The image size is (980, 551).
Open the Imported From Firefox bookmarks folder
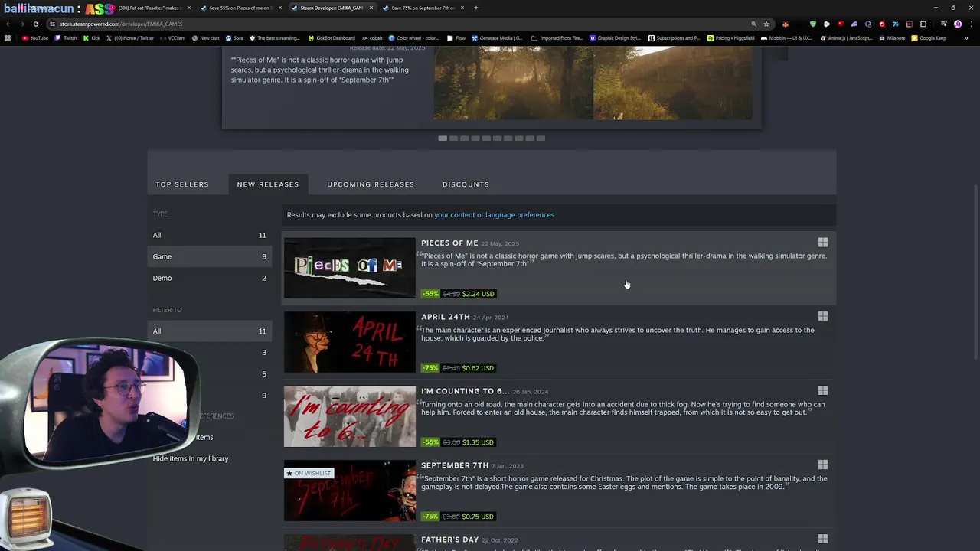tap(557, 38)
